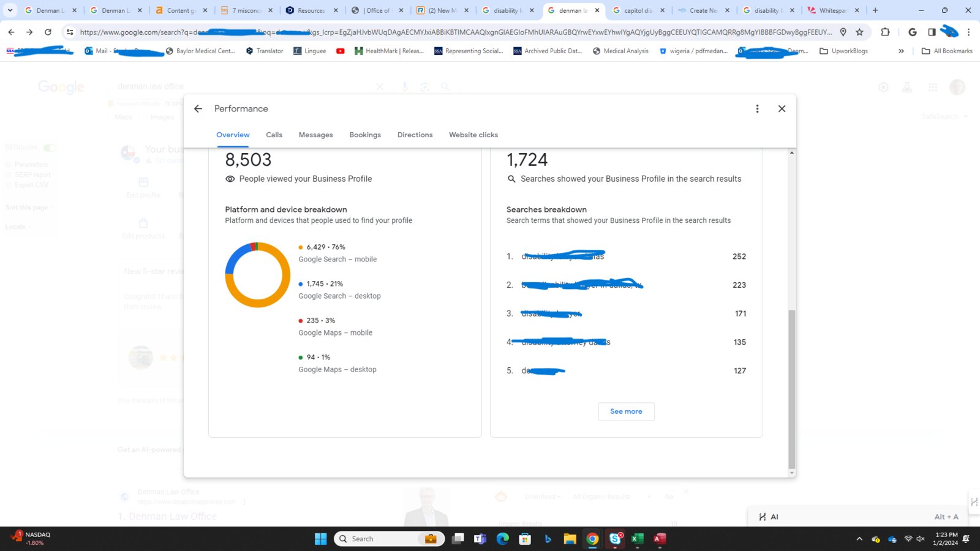Reload the current page
The image size is (980, 551).
(48, 32)
